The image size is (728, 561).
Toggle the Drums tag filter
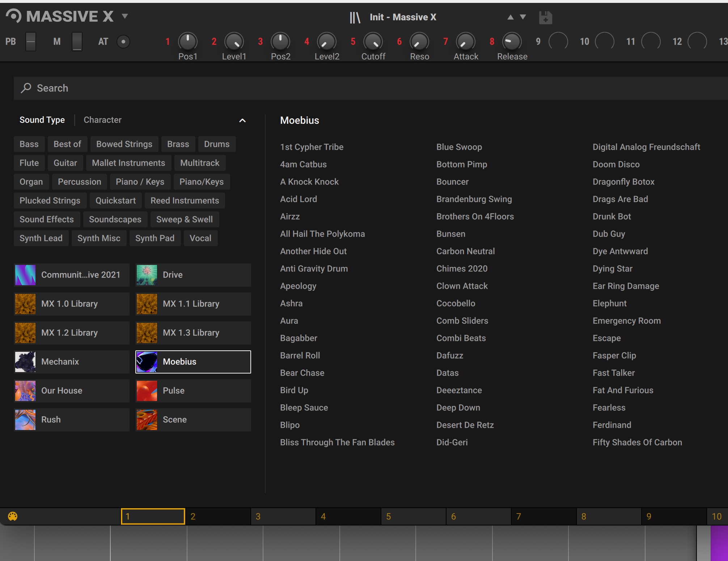click(217, 144)
